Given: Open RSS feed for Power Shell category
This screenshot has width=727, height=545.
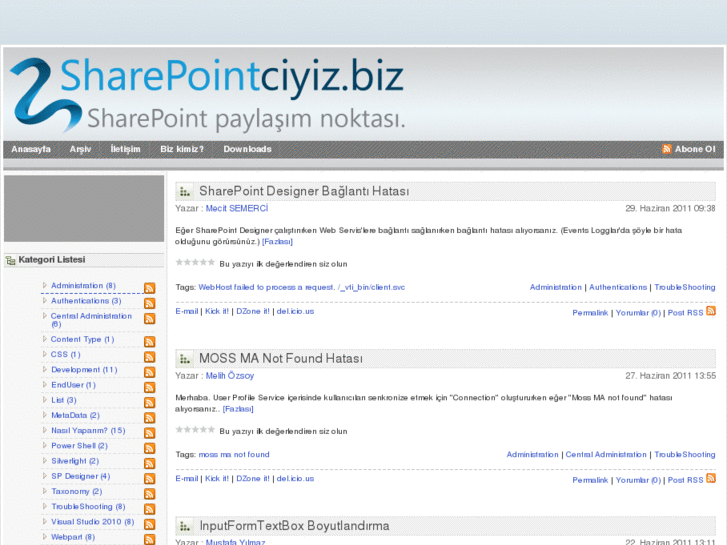Looking at the screenshot, I should pyautogui.click(x=149, y=449).
